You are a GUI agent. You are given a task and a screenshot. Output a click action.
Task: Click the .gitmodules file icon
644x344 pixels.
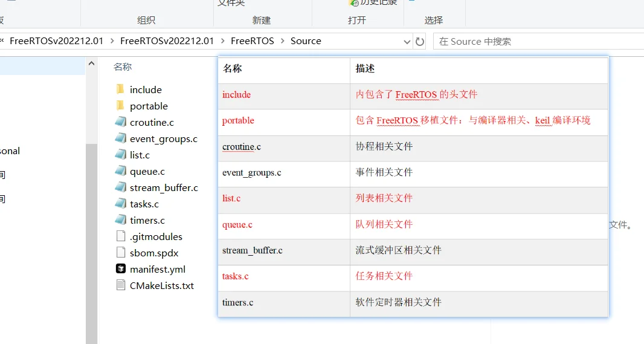pos(121,236)
